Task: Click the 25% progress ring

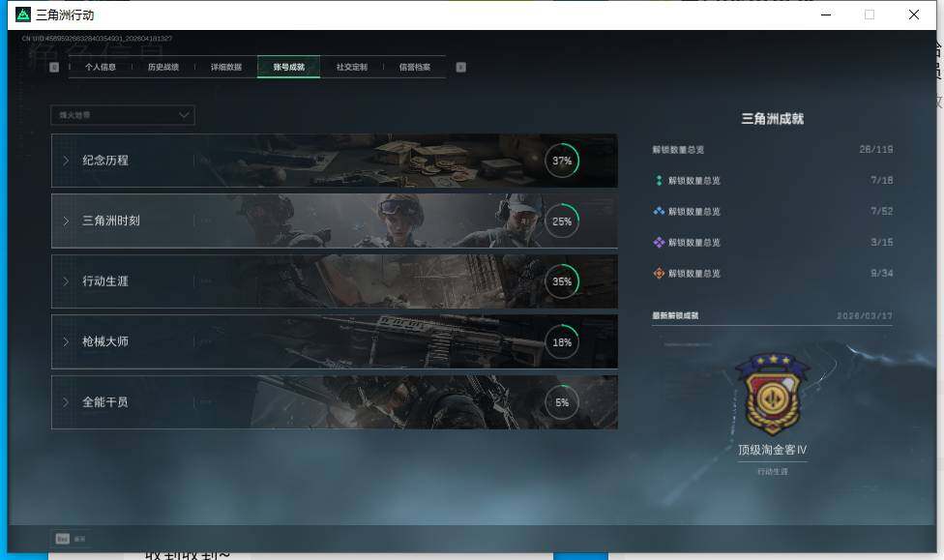Action: pyautogui.click(x=562, y=221)
